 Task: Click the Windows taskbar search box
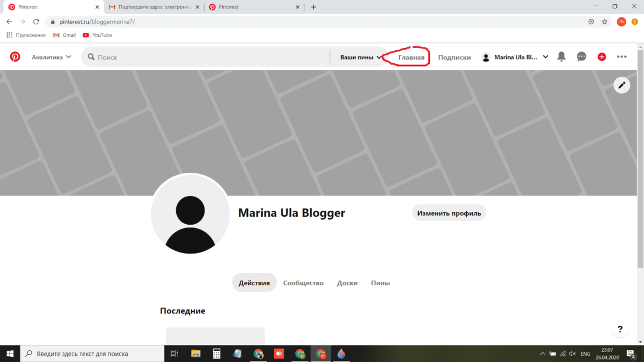click(92, 354)
